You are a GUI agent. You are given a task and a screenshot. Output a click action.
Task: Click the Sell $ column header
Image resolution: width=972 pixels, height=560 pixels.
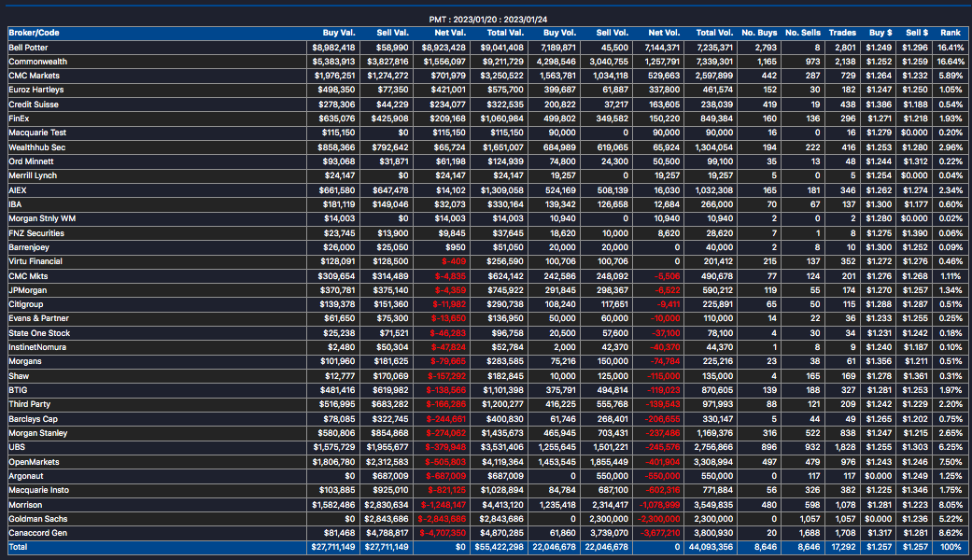(x=917, y=33)
